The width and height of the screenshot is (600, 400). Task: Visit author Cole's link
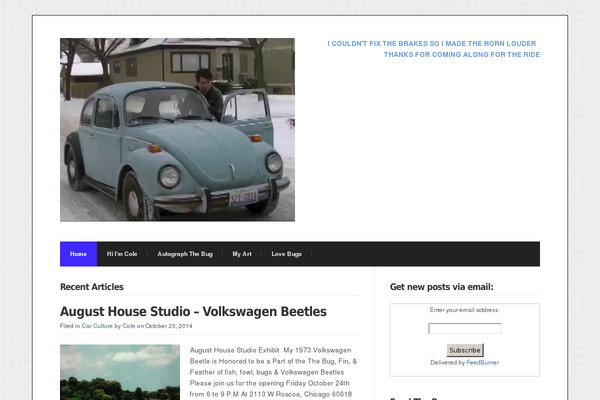[129, 326]
